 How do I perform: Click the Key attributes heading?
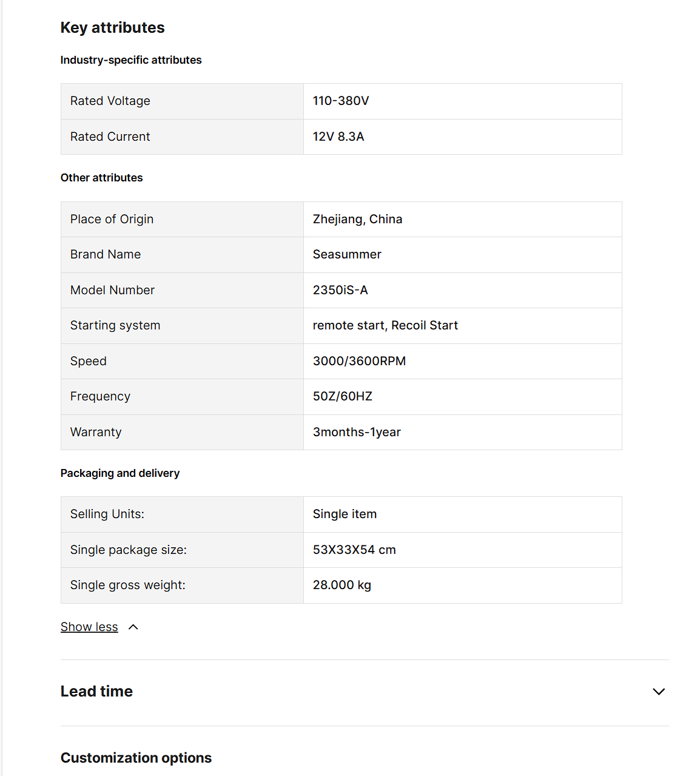pyautogui.click(x=112, y=28)
